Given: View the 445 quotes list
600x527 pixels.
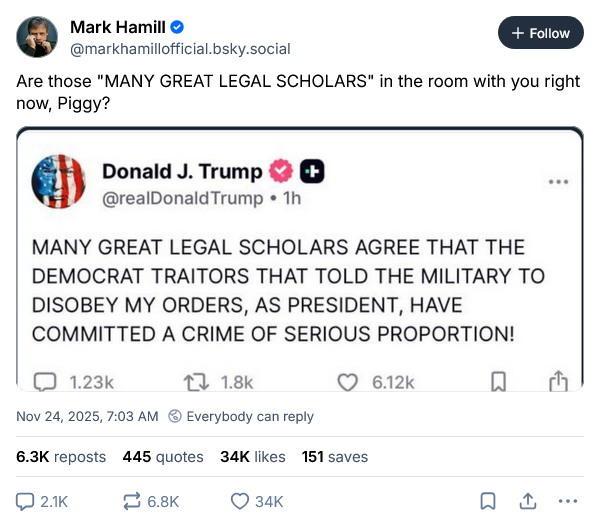Looking at the screenshot, I should tap(163, 457).
